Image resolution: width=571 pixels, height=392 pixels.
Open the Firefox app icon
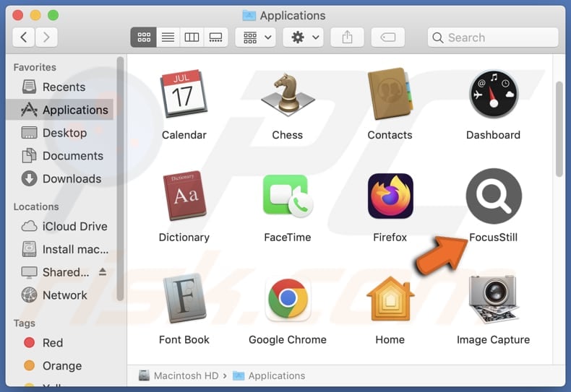390,196
